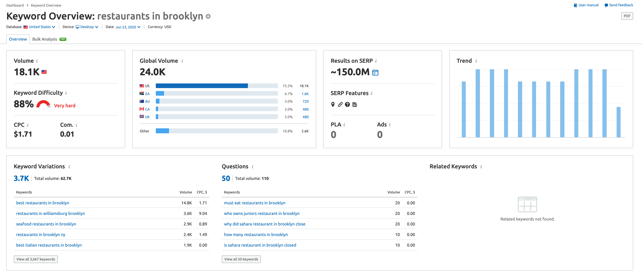Image resolution: width=644 pixels, height=273 pixels.
Task: Click the news document SERP feature icon
Action: (x=355, y=104)
